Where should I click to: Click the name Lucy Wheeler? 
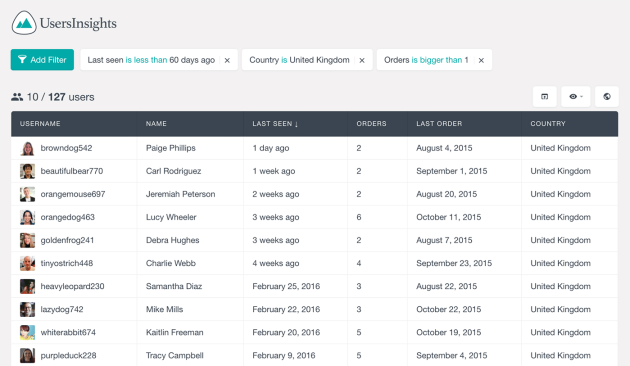tap(171, 217)
